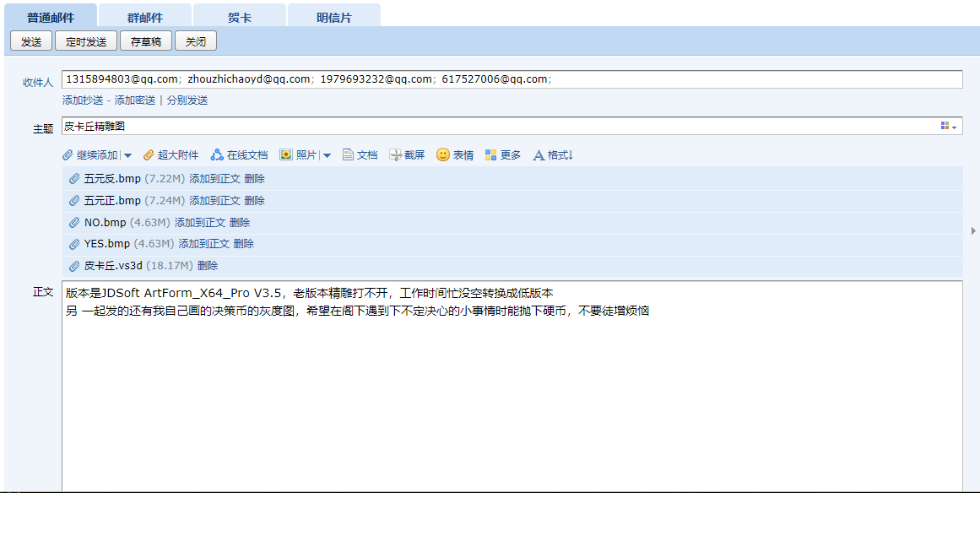Click the 添加密送 link
Screen dimensions: 980x547
pyautogui.click(x=135, y=100)
